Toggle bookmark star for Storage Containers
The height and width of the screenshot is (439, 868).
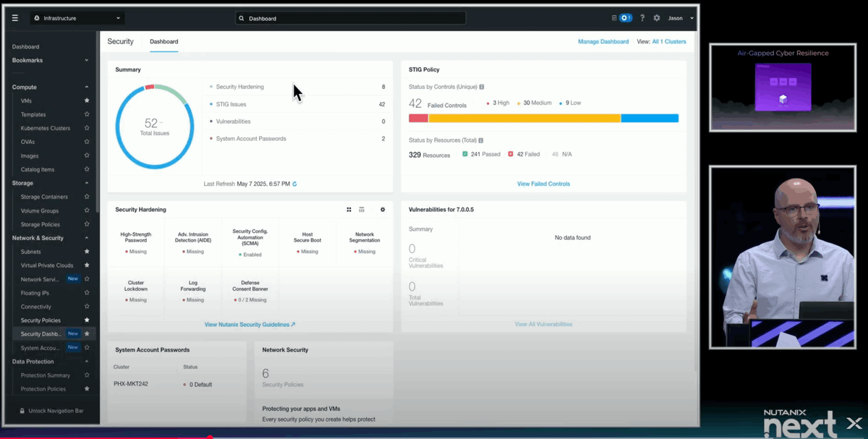(x=87, y=197)
